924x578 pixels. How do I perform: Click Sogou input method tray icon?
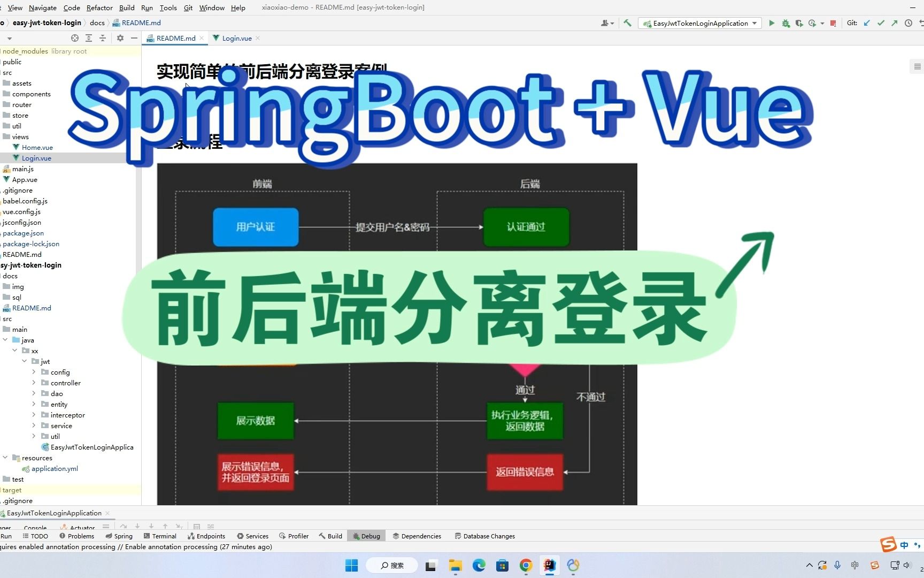875,565
